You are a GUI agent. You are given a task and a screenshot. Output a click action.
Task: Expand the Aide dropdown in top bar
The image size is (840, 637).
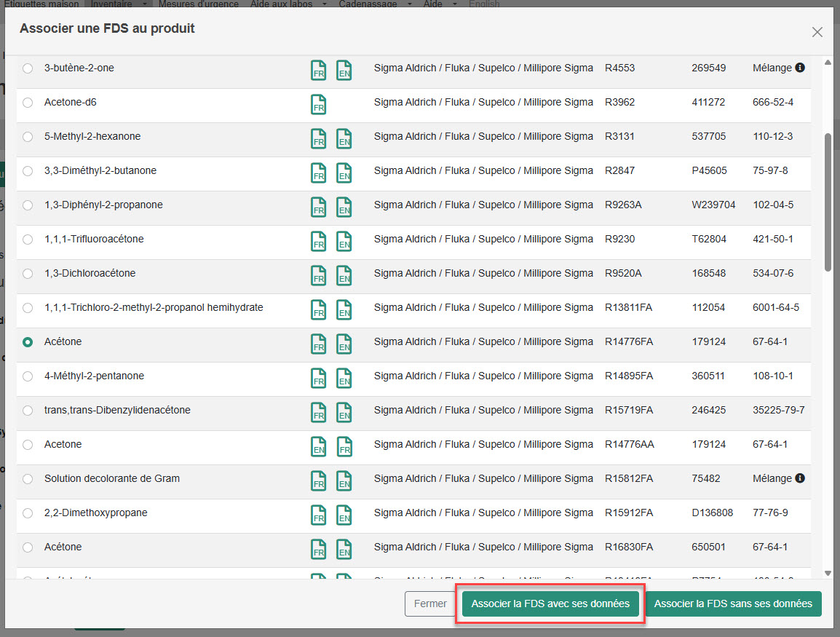433,4
